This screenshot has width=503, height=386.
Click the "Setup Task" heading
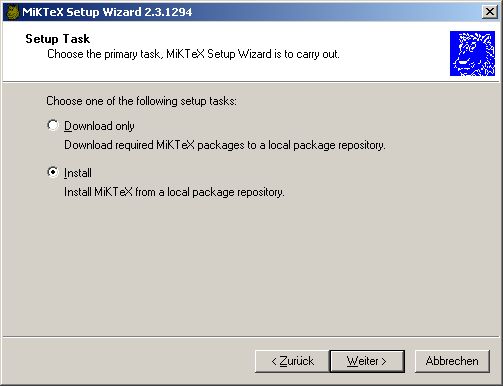pyautogui.click(x=57, y=39)
